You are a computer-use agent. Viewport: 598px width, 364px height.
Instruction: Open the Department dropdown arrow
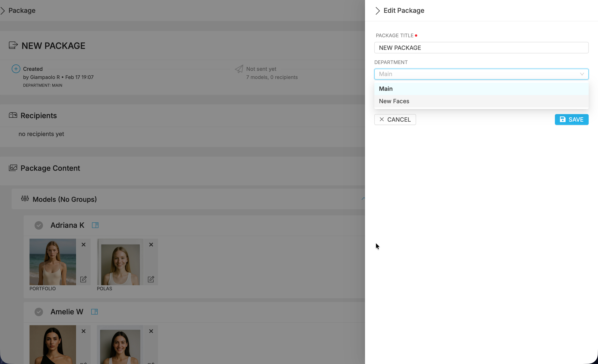(582, 74)
